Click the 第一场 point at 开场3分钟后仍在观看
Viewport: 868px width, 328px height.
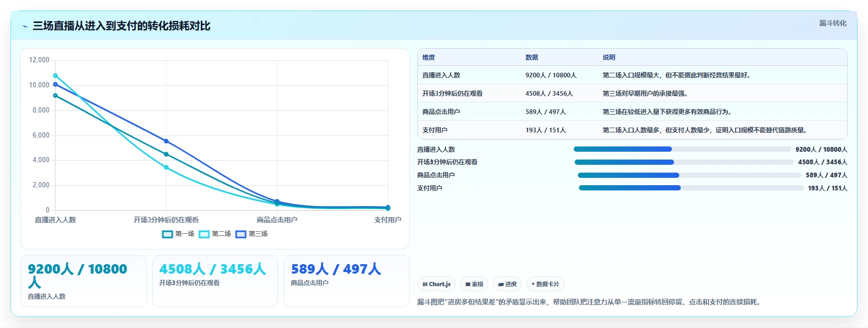(166, 154)
